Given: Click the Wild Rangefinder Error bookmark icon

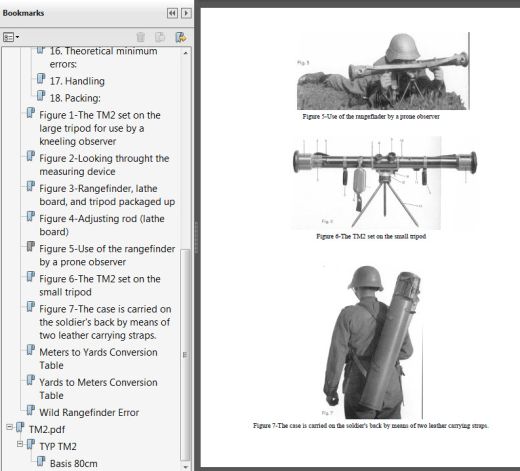Looking at the screenshot, I should [30, 410].
